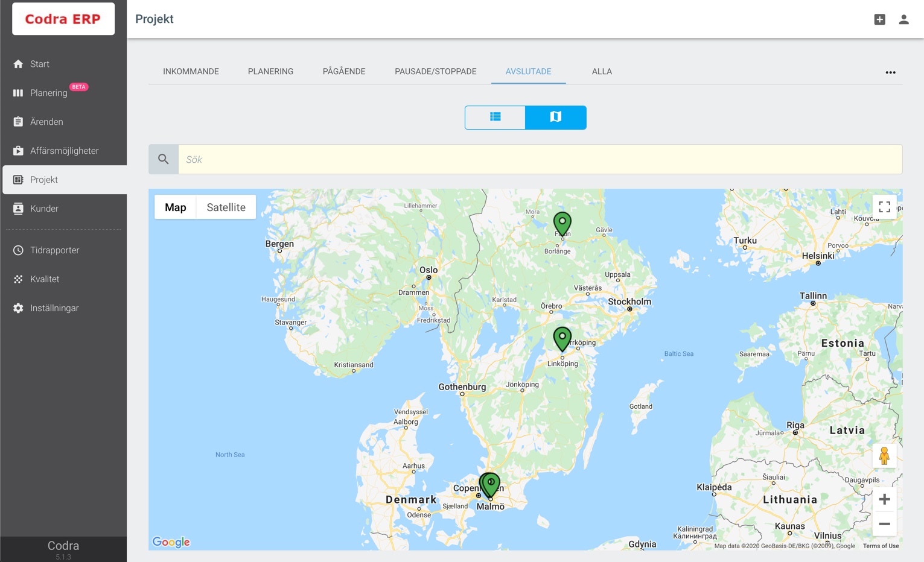Open the Affärsmöjligheter icon in the sidebar

[x=18, y=151]
